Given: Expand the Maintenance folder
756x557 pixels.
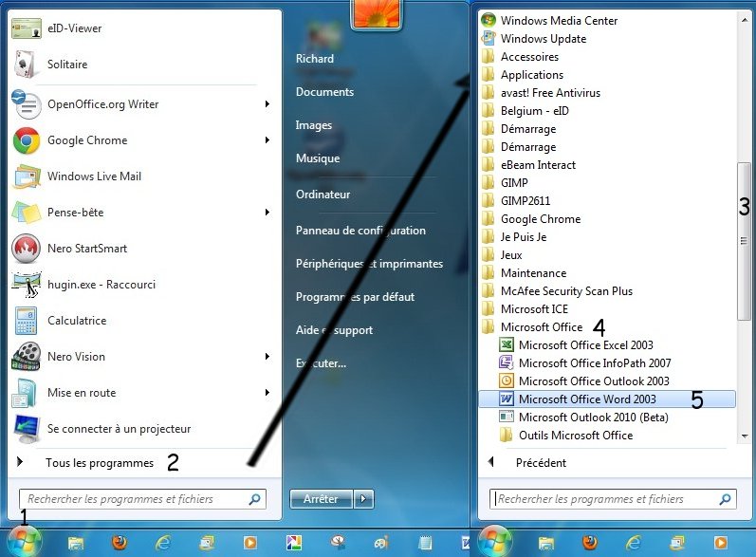Looking at the screenshot, I should [525, 273].
